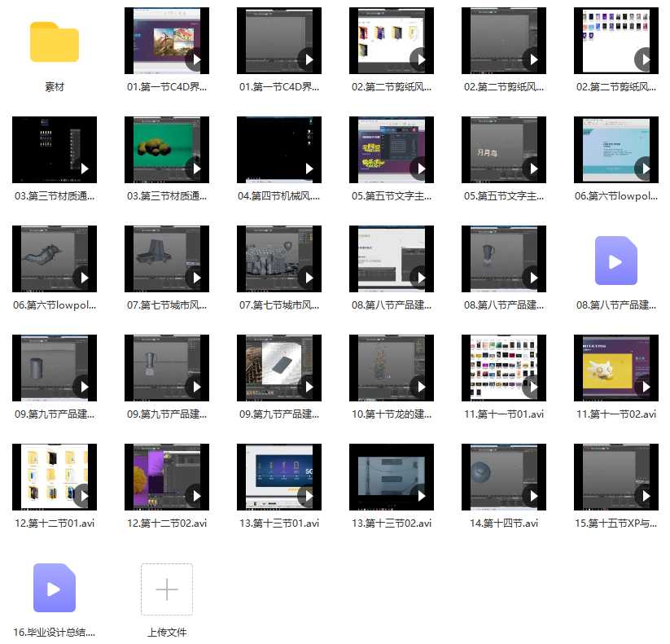Open purple-icon 08.第八节产品建 video file
The image size is (670, 644).
[x=615, y=261]
